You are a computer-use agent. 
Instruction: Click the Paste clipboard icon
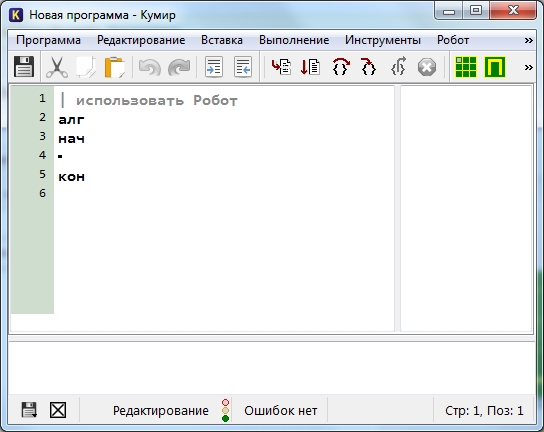114,67
